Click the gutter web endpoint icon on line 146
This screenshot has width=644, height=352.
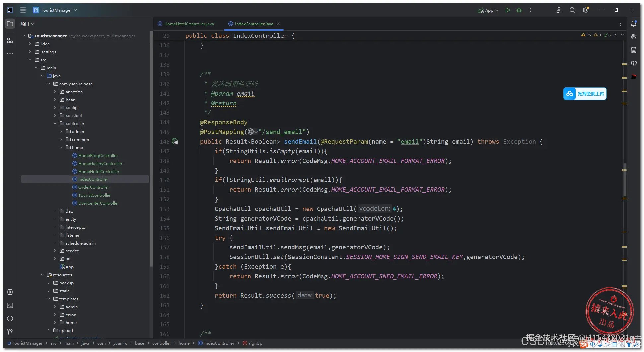[x=175, y=142]
